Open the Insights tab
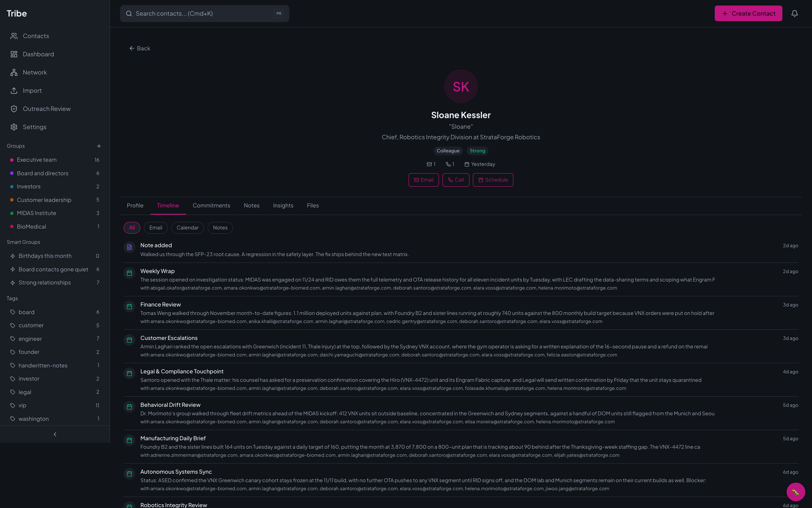Viewport: 812px width, 508px height. pos(283,206)
